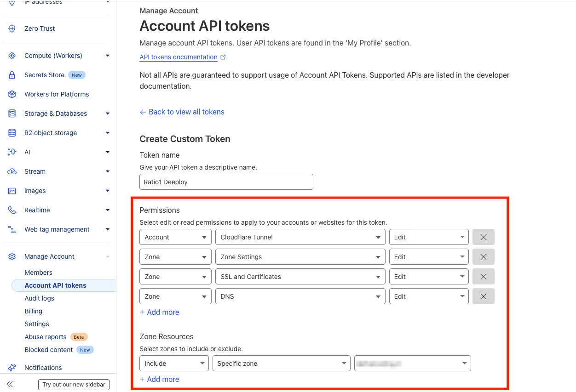Viewport: 576px width, 392px height.
Task: Click the Zero Trust shield icon
Action: pyautogui.click(x=12, y=28)
